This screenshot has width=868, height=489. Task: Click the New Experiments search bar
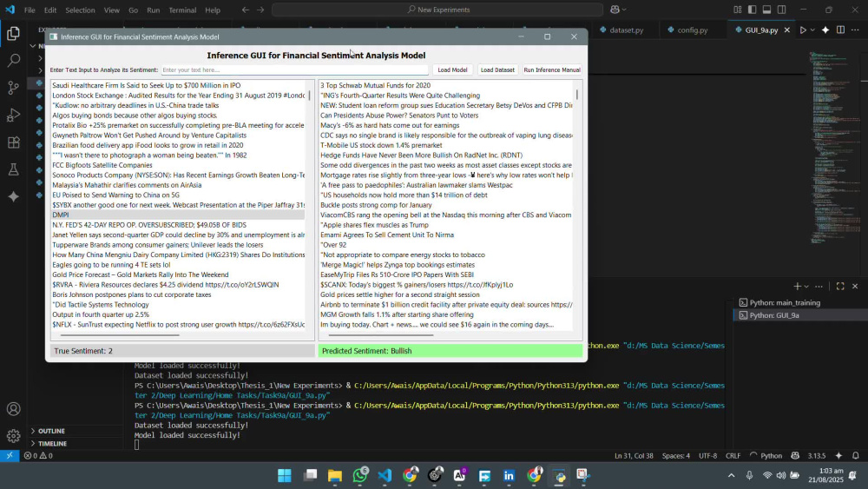[437, 10]
